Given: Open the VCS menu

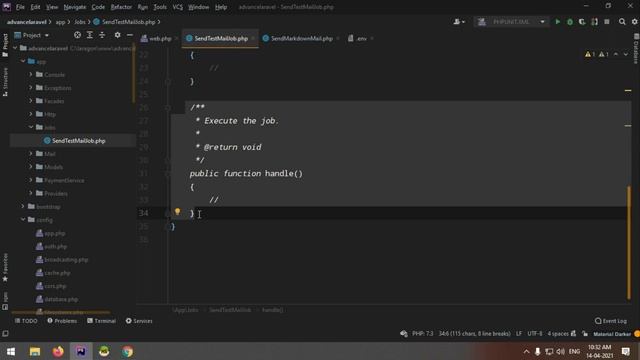Looking at the screenshot, I should (x=178, y=7).
